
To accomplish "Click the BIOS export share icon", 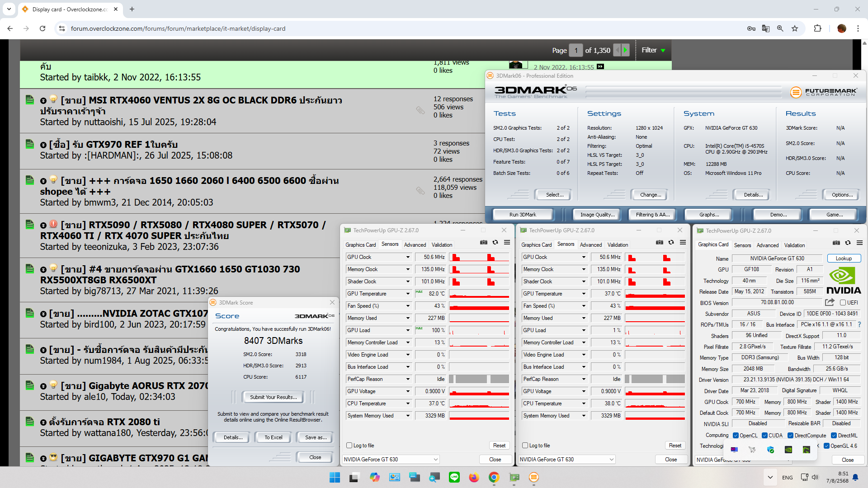I will pos(829,302).
